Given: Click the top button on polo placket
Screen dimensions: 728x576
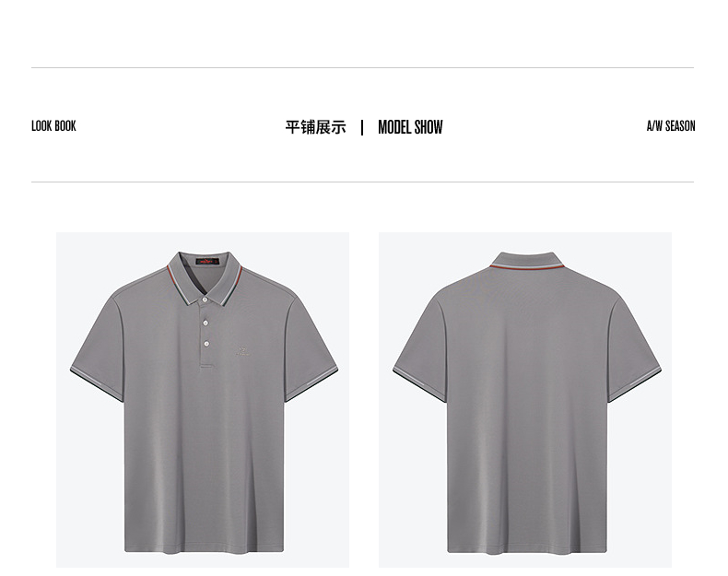Looking at the screenshot, I should pyautogui.click(x=205, y=300).
